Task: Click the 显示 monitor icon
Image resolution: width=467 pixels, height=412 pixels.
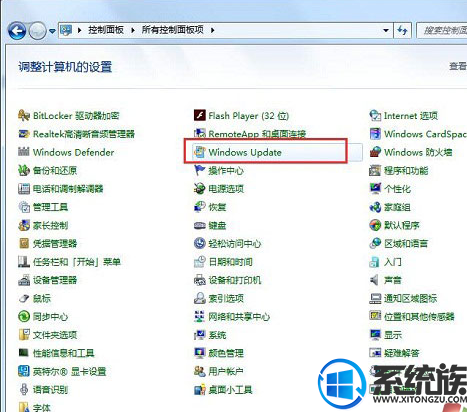Action: (375, 335)
